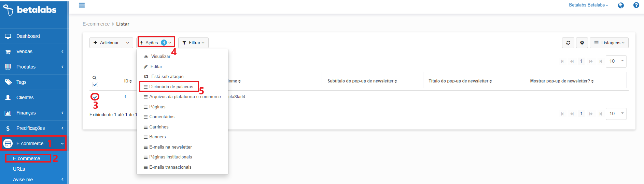Open Dashboard from the sidebar

pos(28,36)
